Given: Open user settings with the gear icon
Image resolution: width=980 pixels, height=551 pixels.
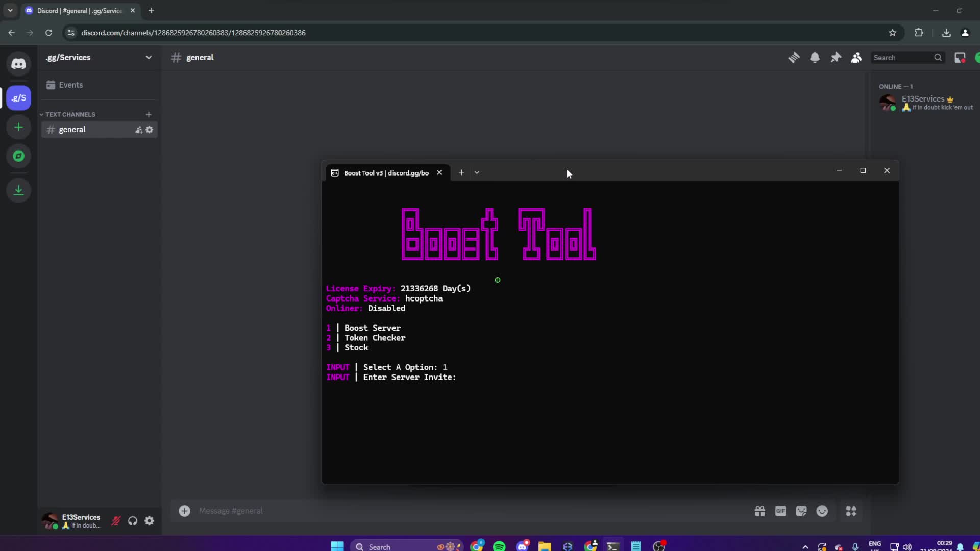Looking at the screenshot, I should pyautogui.click(x=150, y=521).
